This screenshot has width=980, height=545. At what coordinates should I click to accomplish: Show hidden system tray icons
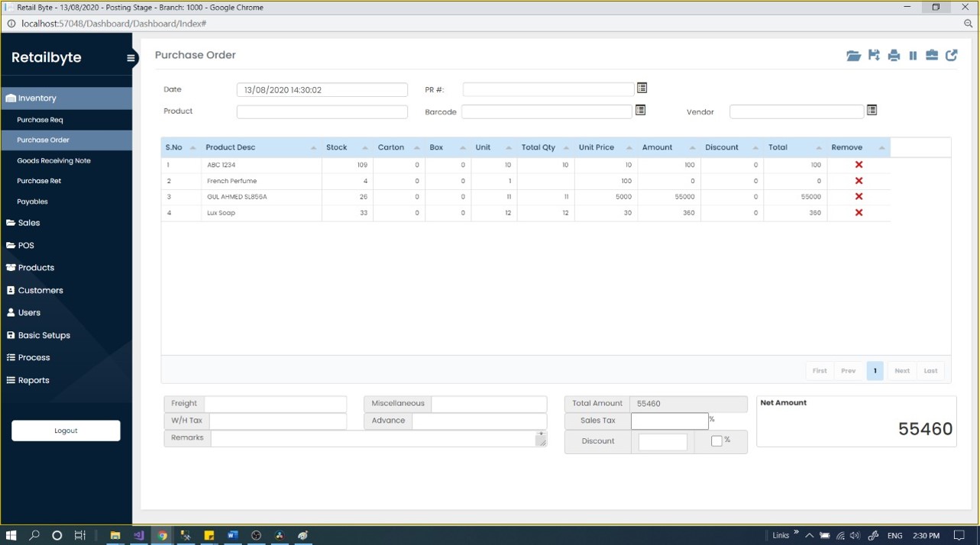click(x=810, y=536)
